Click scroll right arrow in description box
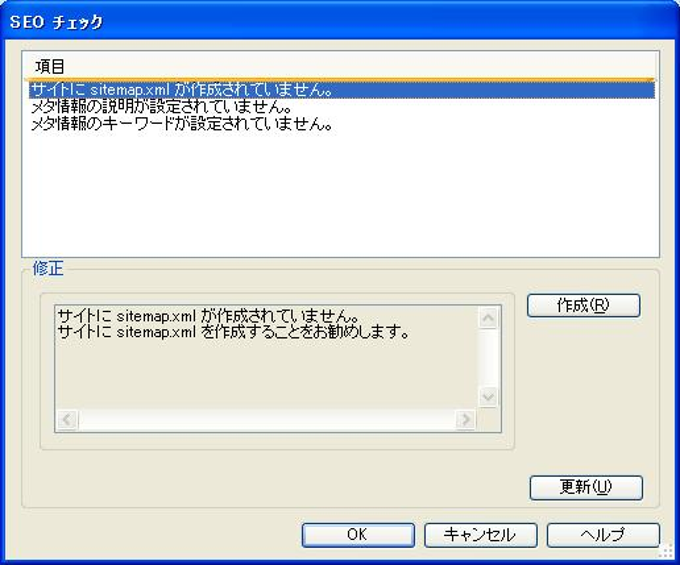 tap(465, 420)
